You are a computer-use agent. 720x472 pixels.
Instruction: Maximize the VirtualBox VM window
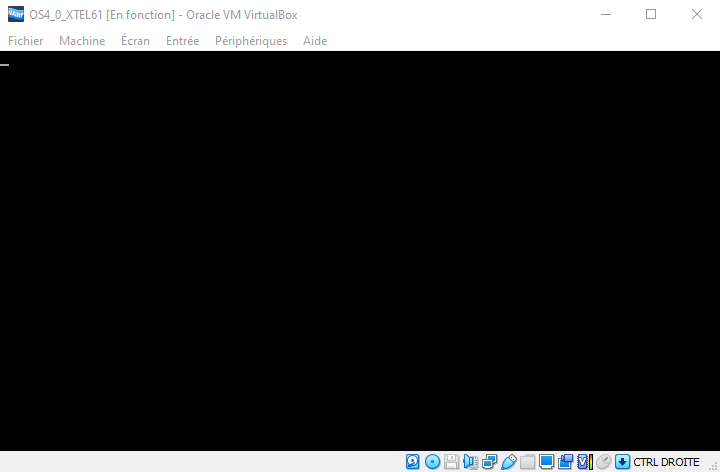(651, 14)
